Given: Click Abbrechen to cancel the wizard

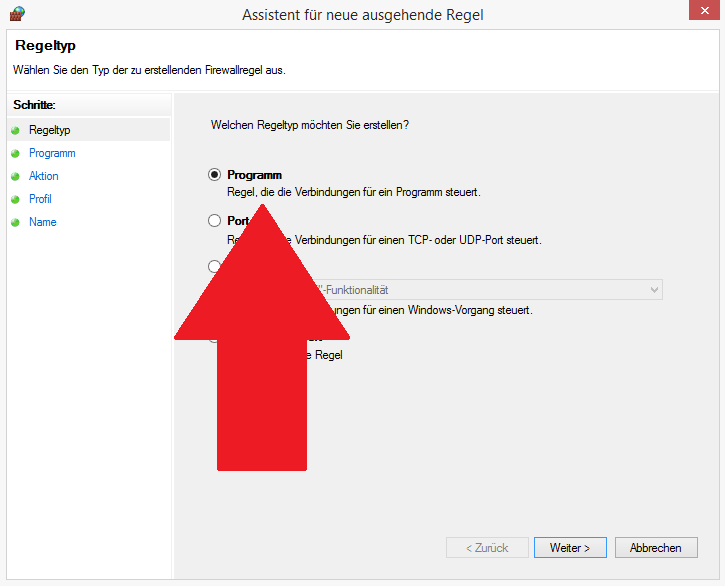Looking at the screenshot, I should pos(655,548).
